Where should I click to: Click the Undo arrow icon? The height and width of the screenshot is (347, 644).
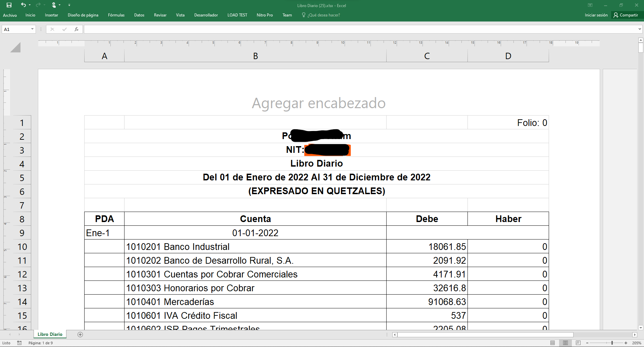click(23, 5)
